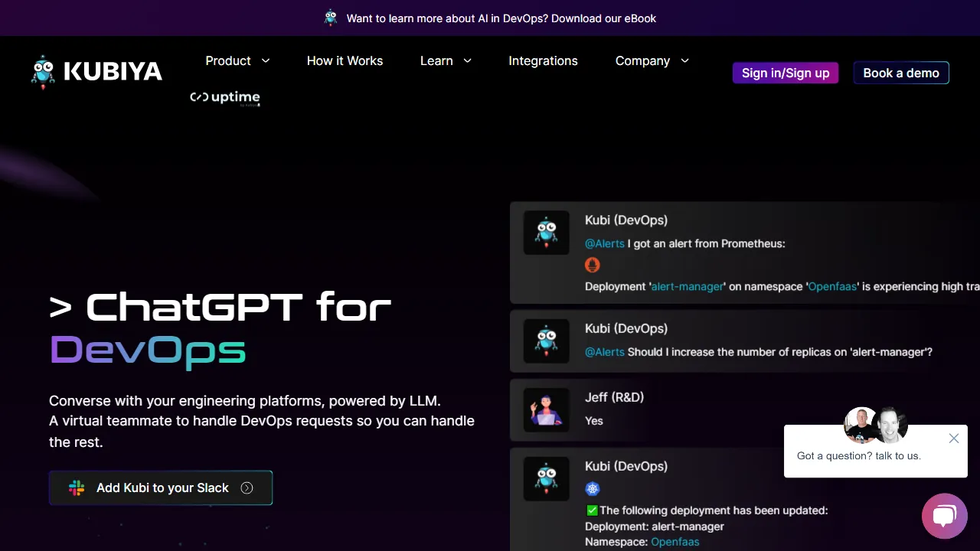Open the Integrations page

pyautogui.click(x=543, y=60)
